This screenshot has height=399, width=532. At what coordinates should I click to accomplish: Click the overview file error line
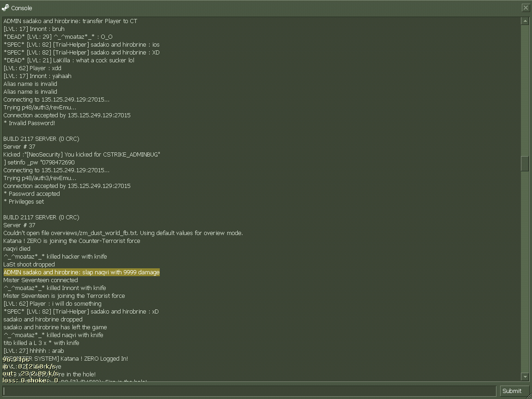coord(123,233)
